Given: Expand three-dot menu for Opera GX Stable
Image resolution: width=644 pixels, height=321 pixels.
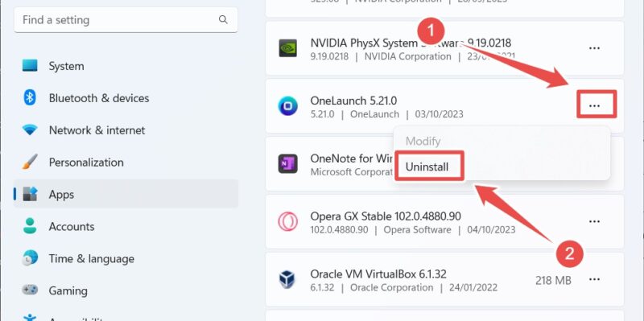Looking at the screenshot, I should click(594, 222).
